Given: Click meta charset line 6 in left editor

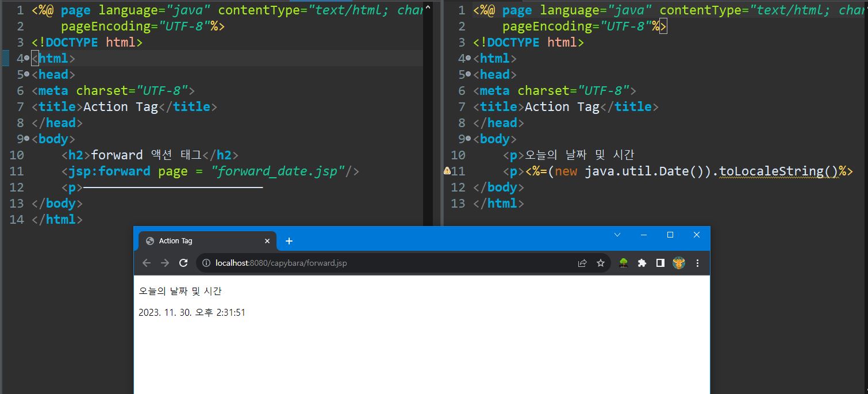Looking at the screenshot, I should click(x=113, y=90).
